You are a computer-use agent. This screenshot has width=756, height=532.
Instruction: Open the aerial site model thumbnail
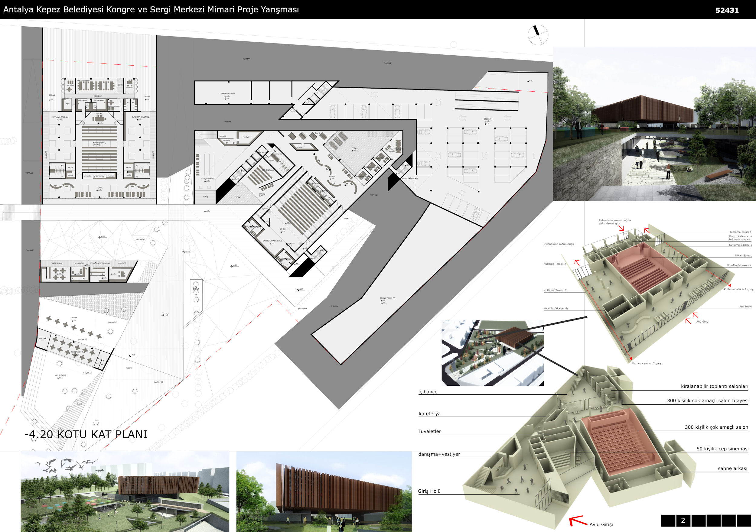(492, 353)
